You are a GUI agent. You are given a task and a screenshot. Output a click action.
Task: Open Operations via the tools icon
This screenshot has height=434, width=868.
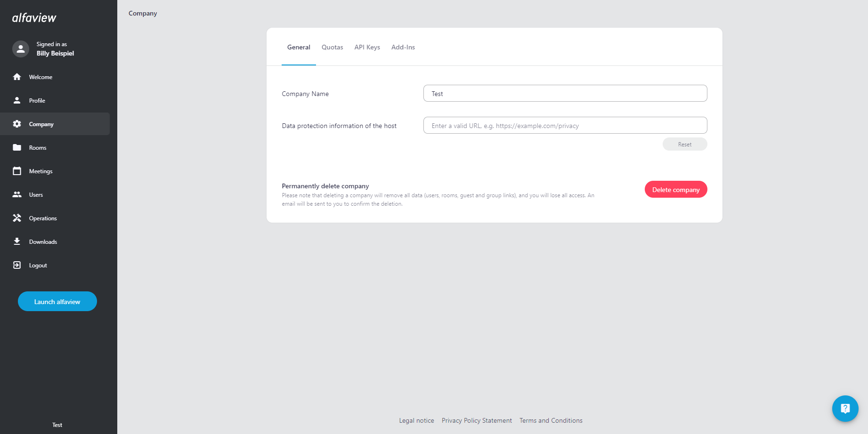click(17, 218)
